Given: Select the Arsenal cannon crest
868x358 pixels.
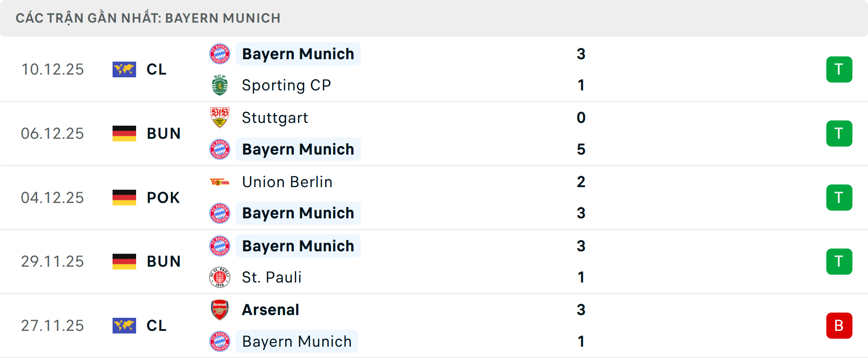Looking at the screenshot, I should click(220, 310).
